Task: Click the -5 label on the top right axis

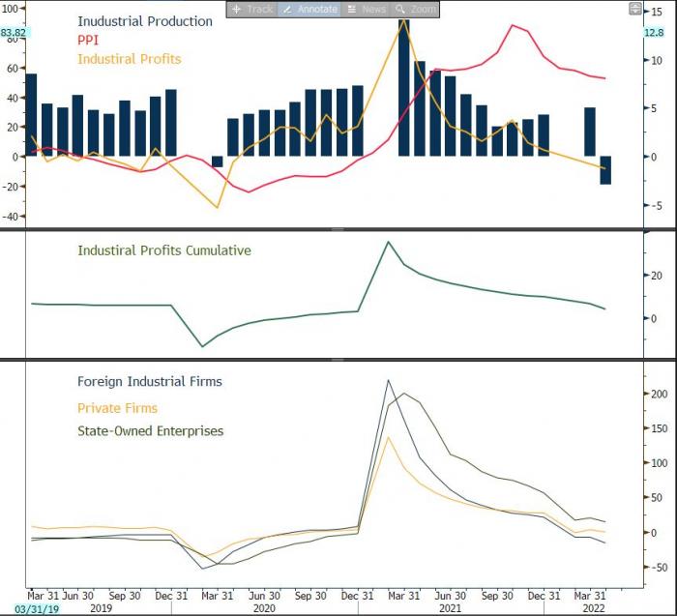Action: (657, 206)
